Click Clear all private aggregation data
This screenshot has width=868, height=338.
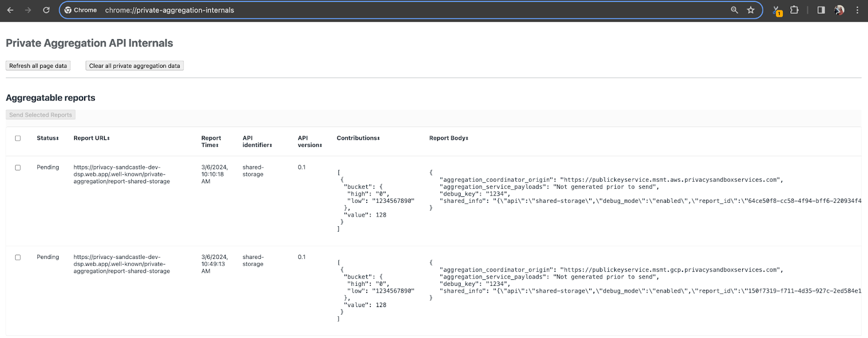click(135, 66)
